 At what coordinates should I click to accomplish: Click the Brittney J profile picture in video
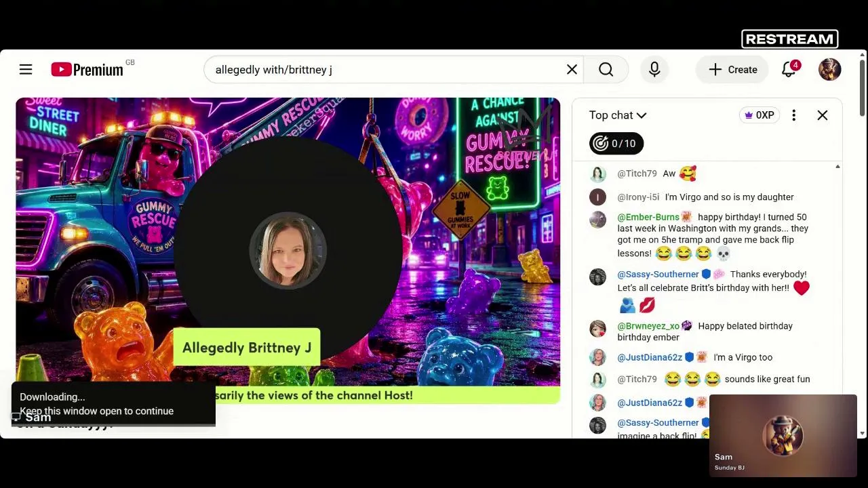tap(288, 250)
